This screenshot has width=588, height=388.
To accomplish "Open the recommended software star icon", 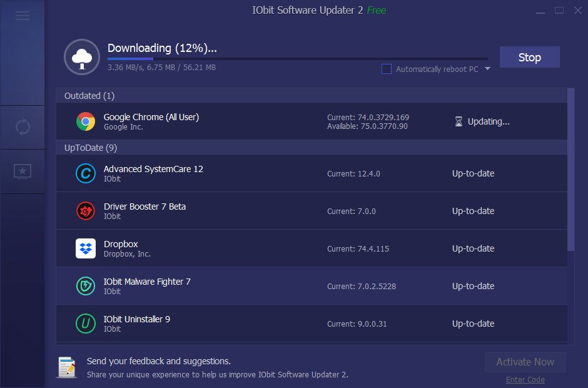I will [x=23, y=171].
